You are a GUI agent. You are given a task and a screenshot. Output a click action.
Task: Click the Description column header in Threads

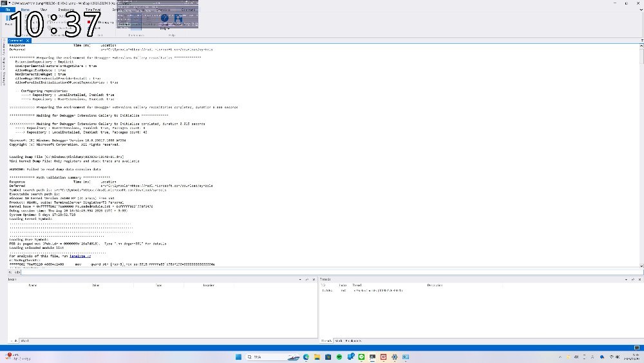[435, 285]
